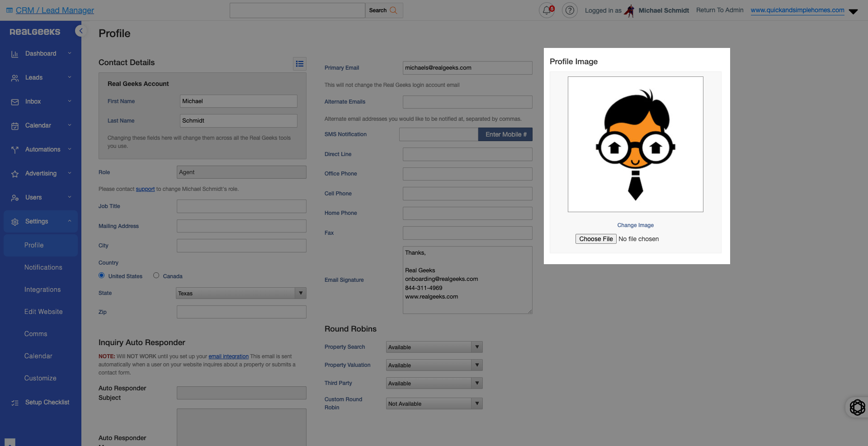Click the support link

(145, 189)
